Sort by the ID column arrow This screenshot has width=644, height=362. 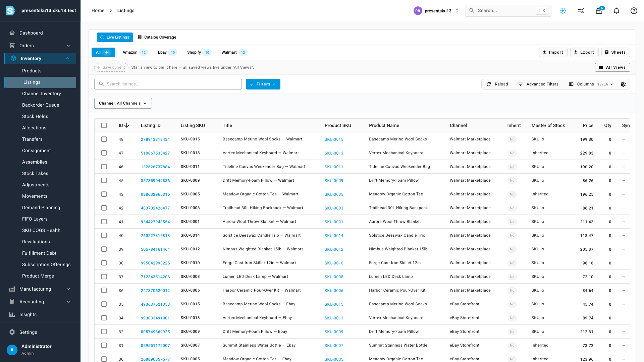(x=126, y=125)
